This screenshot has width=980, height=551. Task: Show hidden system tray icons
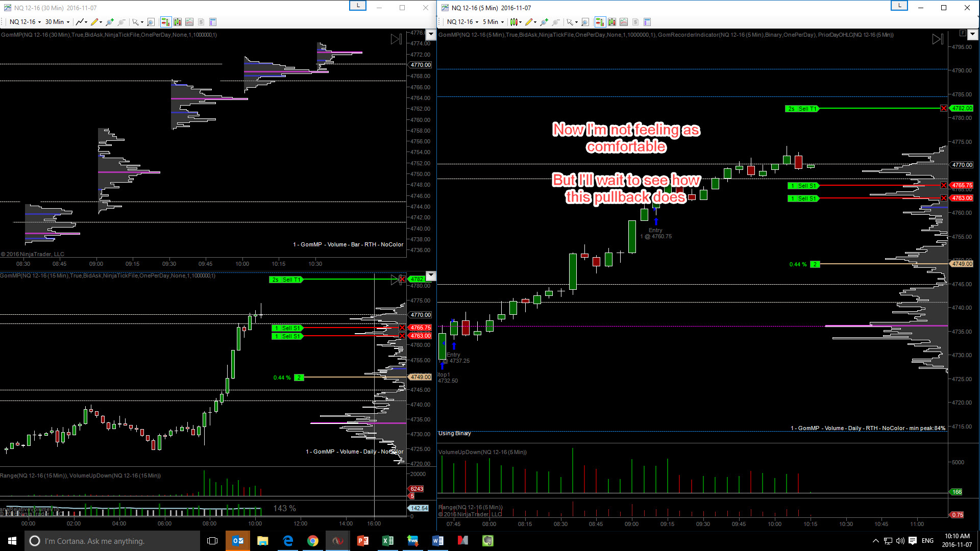tap(876, 541)
